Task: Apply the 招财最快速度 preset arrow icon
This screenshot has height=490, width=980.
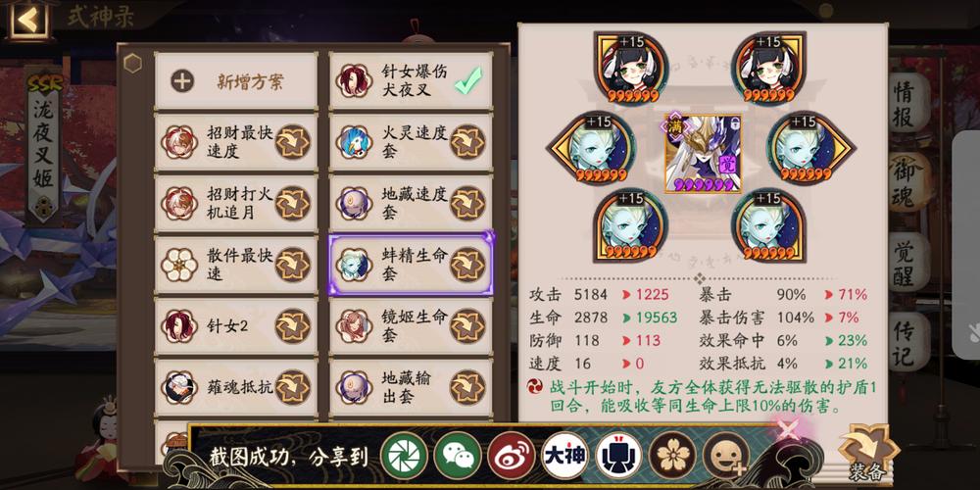Action: click(x=293, y=142)
